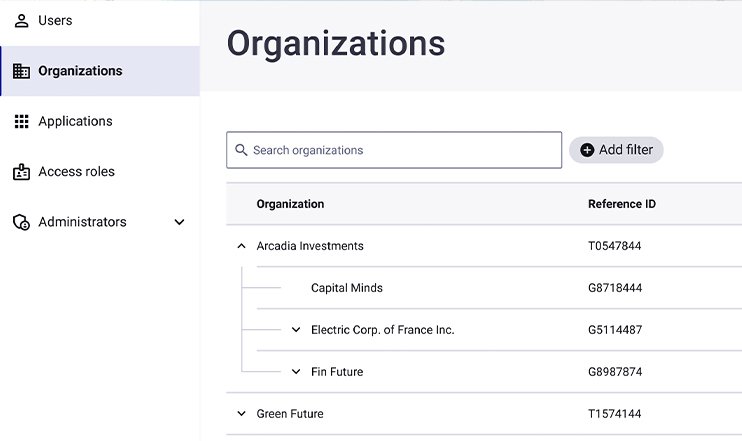The width and height of the screenshot is (742, 441).
Task: Click the plus icon in Add filter
Action: 587,150
